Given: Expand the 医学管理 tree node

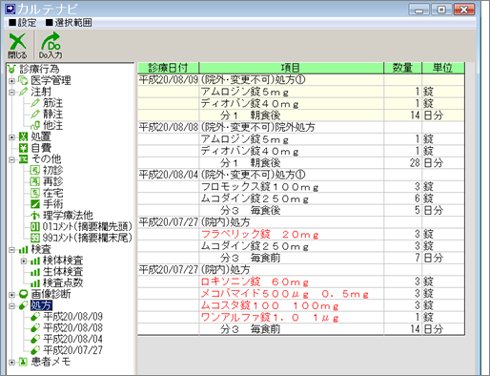Looking at the screenshot, I should 12,81.
